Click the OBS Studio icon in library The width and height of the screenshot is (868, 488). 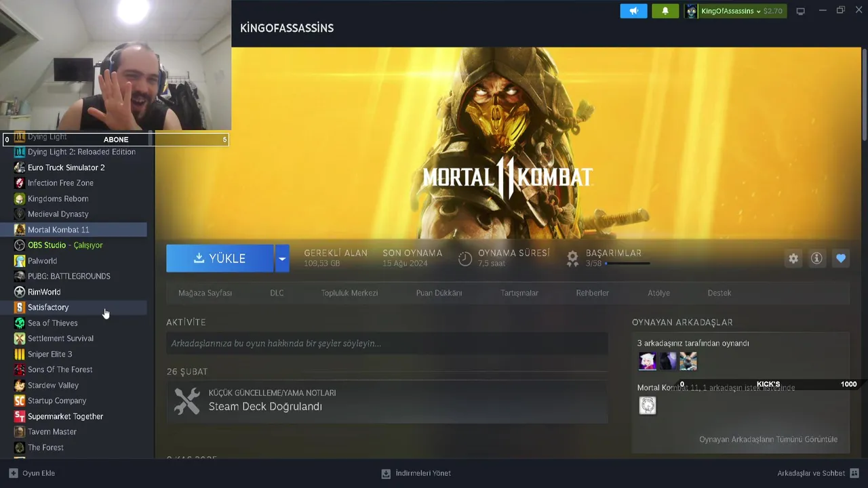(x=20, y=245)
